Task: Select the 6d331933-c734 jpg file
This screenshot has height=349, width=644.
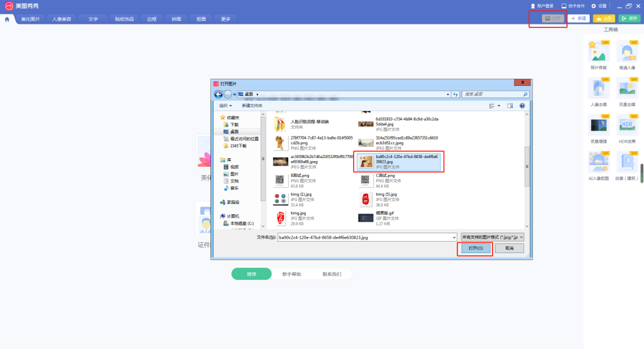Action: 398,124
